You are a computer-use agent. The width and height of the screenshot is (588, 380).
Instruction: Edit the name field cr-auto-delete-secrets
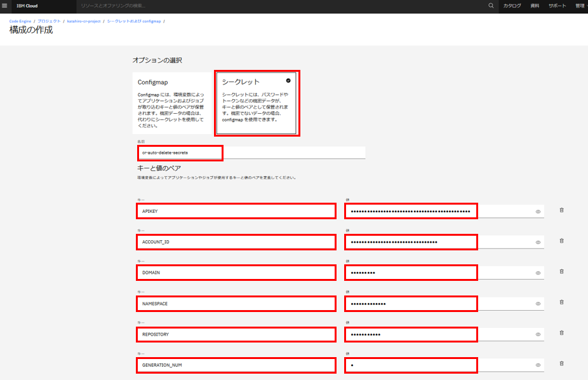pyautogui.click(x=251, y=153)
